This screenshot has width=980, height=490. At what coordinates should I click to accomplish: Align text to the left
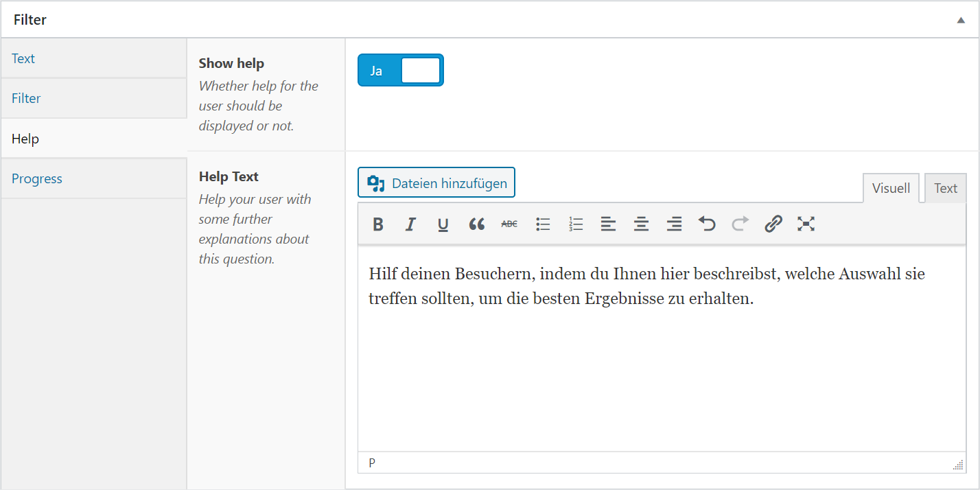click(608, 224)
